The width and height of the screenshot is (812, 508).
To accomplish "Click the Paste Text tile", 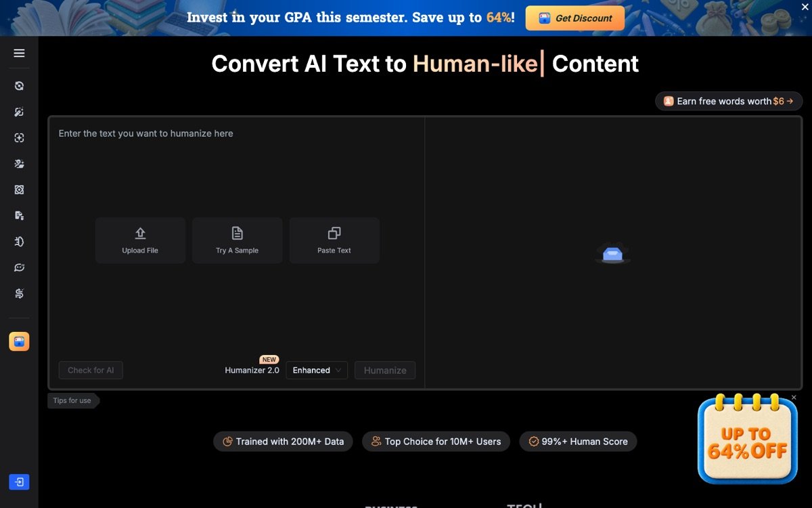I will tap(334, 240).
